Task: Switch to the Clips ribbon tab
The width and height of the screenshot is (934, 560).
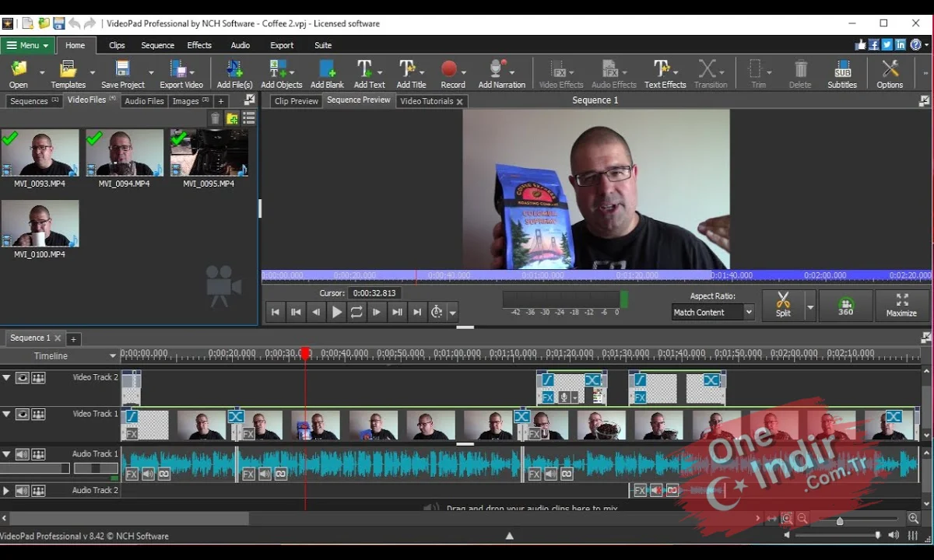Action: pos(117,45)
